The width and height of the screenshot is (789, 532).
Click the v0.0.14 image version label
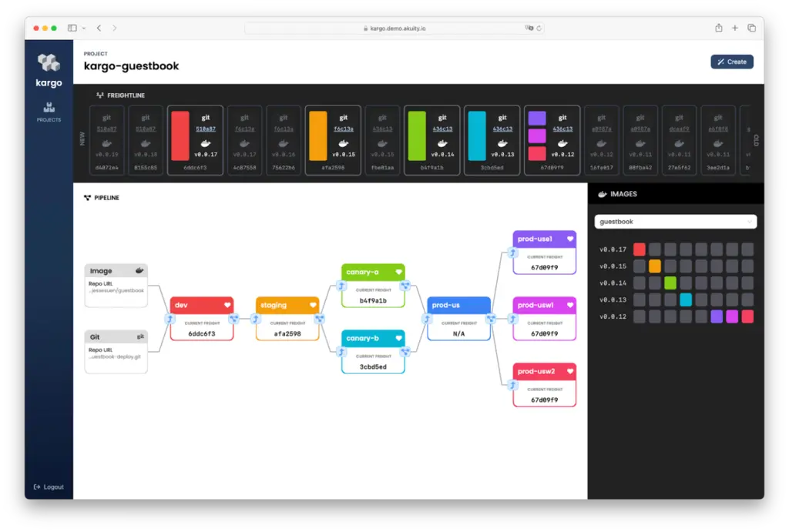pos(613,283)
